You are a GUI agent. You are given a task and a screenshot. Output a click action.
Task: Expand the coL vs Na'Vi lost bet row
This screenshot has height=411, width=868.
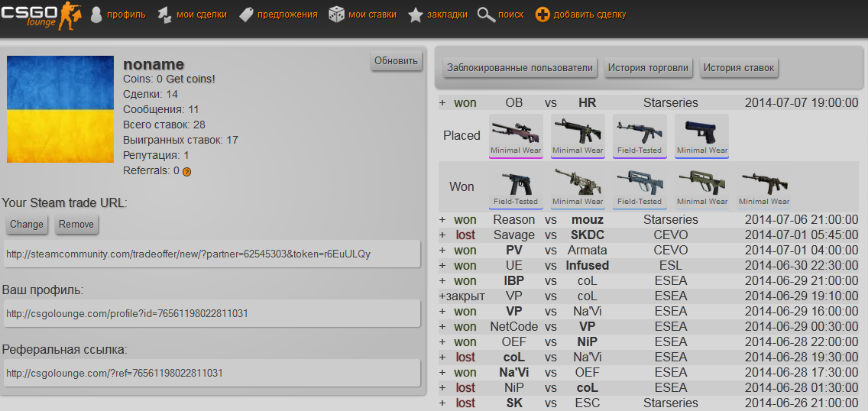[x=442, y=358]
